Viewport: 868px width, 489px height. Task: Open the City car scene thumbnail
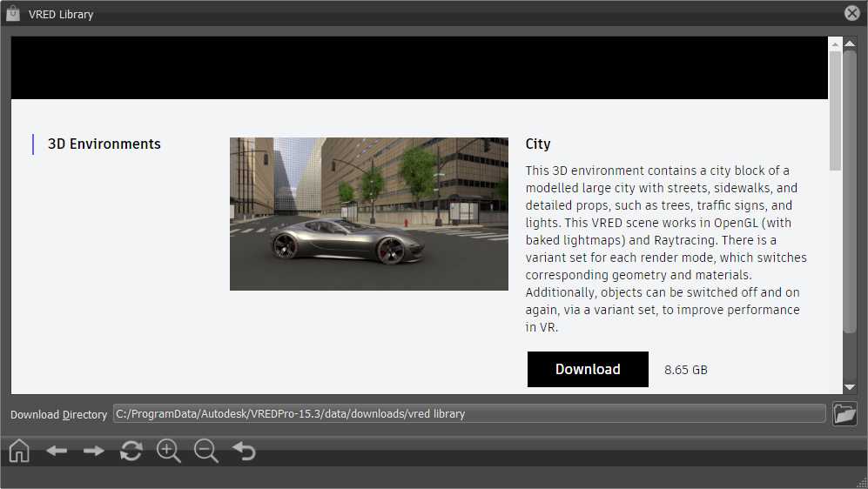pyautogui.click(x=368, y=214)
